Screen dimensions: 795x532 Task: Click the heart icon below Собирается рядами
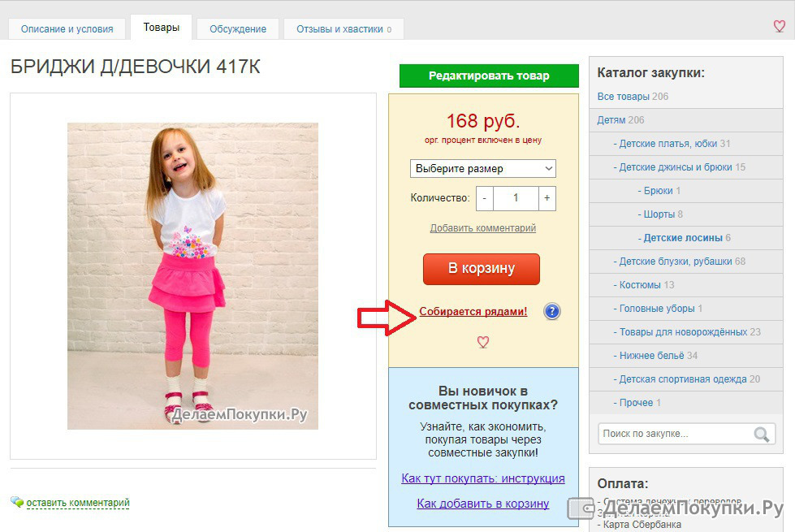click(x=482, y=342)
